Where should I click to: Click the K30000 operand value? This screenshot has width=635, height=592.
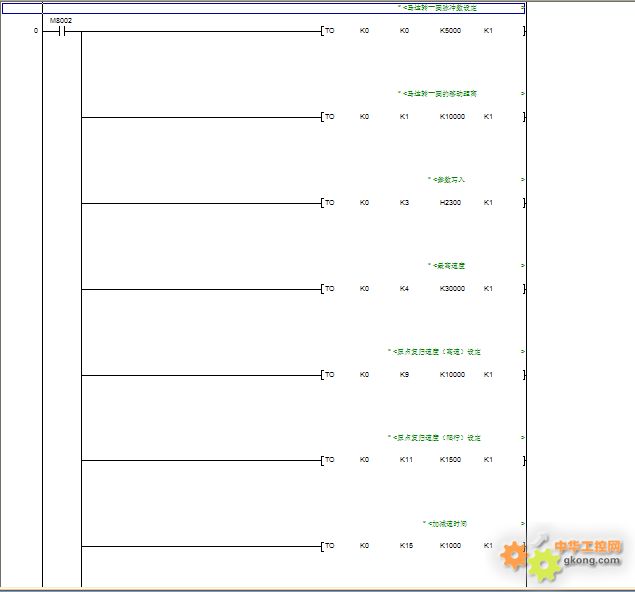point(452,289)
